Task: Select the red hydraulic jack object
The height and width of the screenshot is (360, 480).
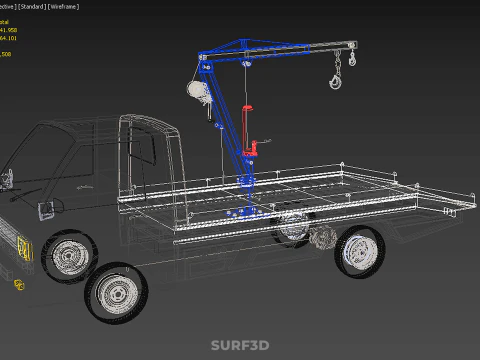Action: [x=249, y=131]
